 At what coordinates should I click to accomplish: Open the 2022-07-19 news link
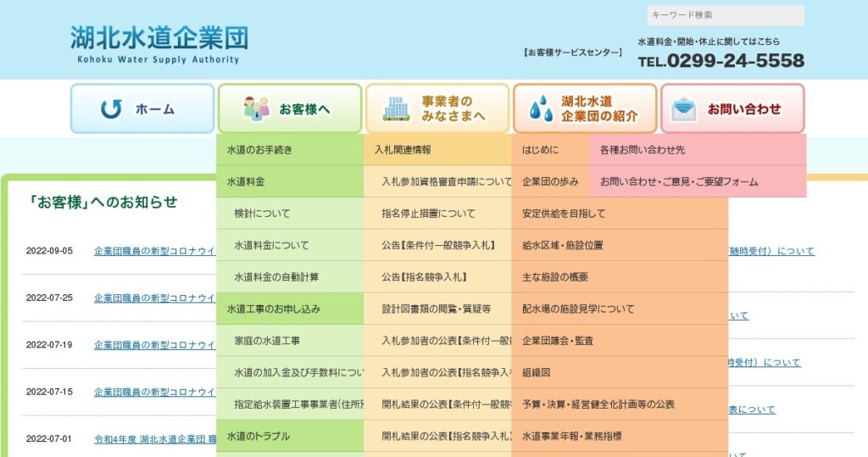[155, 345]
